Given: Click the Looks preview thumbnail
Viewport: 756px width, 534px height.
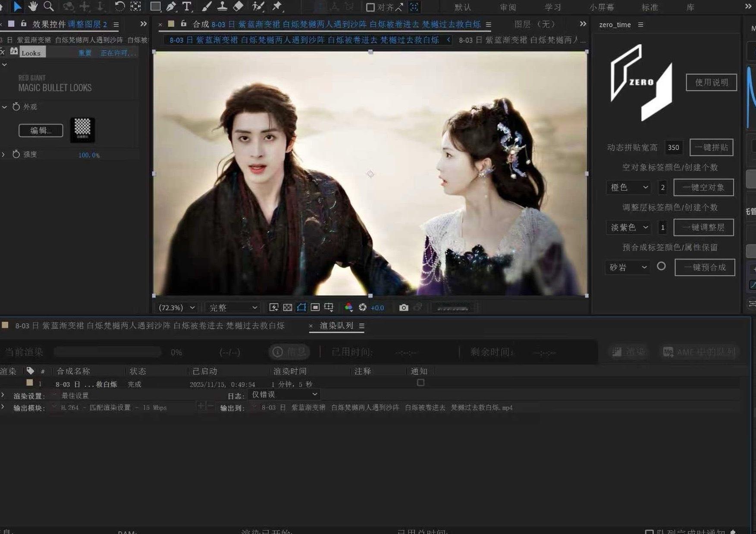Looking at the screenshot, I should (x=82, y=130).
